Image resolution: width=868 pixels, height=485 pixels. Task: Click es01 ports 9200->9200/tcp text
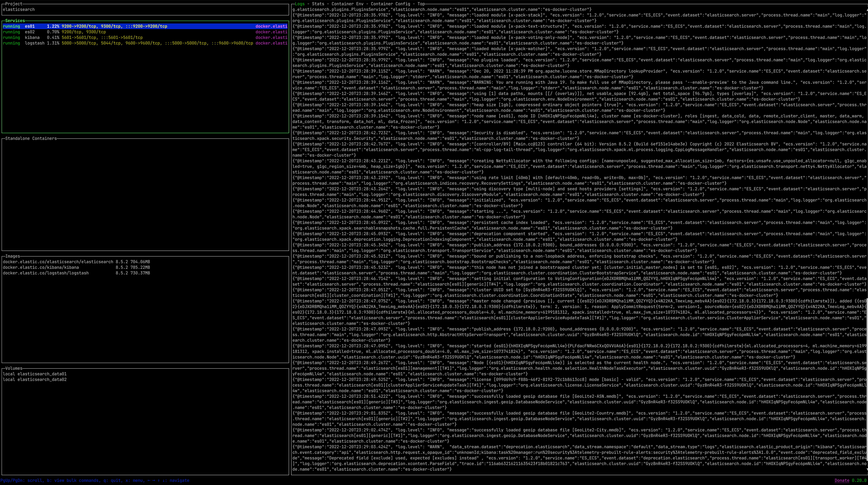point(79,26)
